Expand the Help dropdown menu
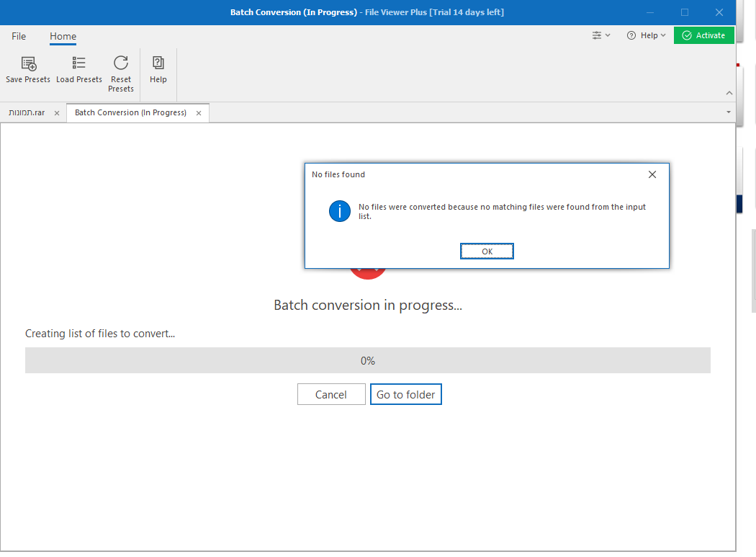756x557 pixels. click(x=646, y=35)
